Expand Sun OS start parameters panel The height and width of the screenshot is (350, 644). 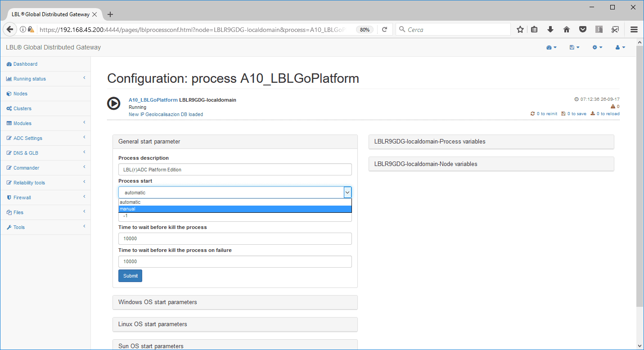tap(235, 345)
